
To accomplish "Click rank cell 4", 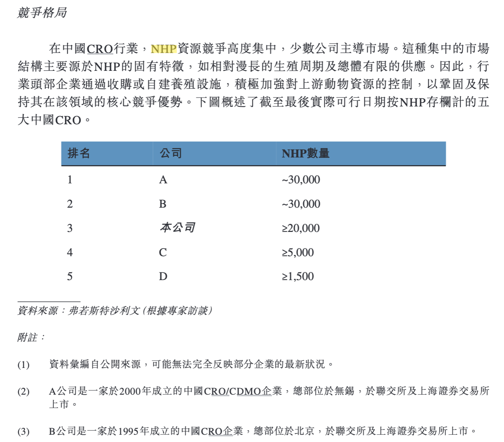I will pos(70,252).
